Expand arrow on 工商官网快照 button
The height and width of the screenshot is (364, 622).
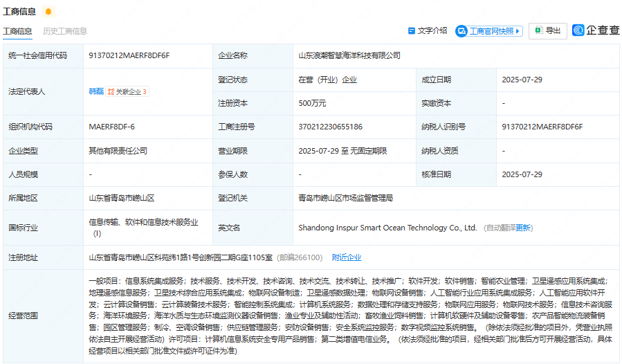518,31
